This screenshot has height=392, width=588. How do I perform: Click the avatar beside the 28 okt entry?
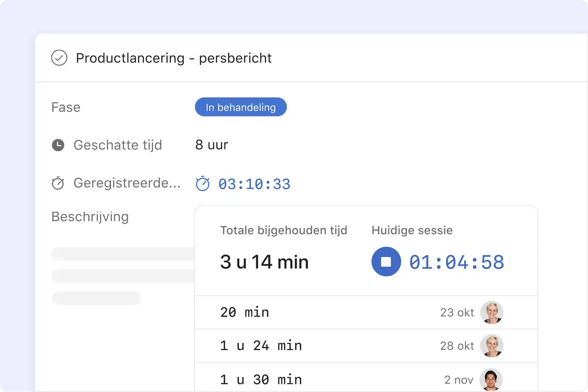[492, 346]
